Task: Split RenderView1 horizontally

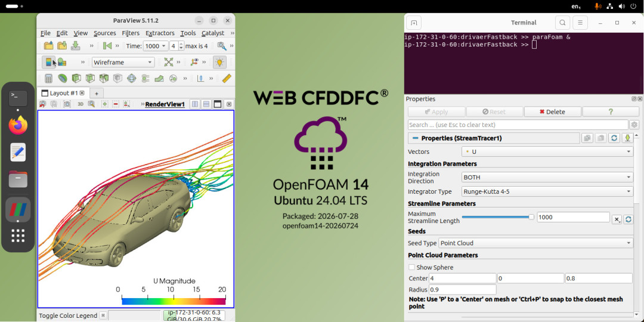Action: pos(196,104)
